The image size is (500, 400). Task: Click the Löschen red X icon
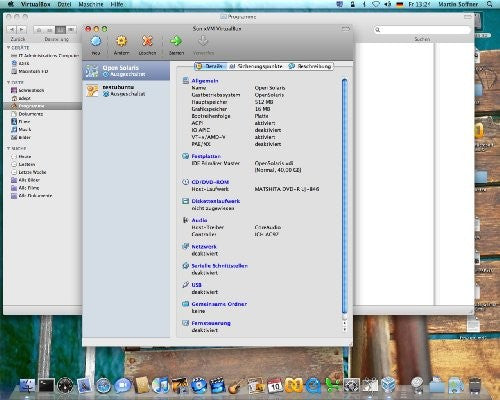[x=147, y=41]
